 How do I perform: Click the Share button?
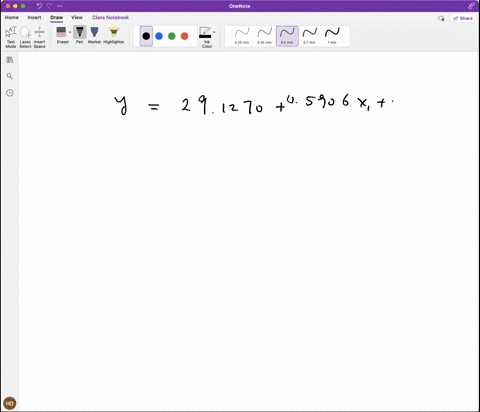[x=463, y=18]
